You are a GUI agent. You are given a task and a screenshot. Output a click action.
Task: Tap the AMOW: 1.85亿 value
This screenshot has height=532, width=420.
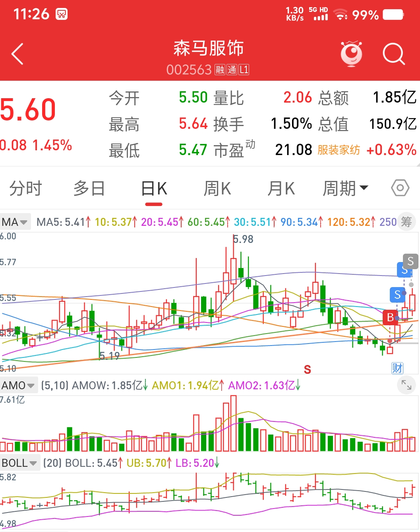[110, 385]
